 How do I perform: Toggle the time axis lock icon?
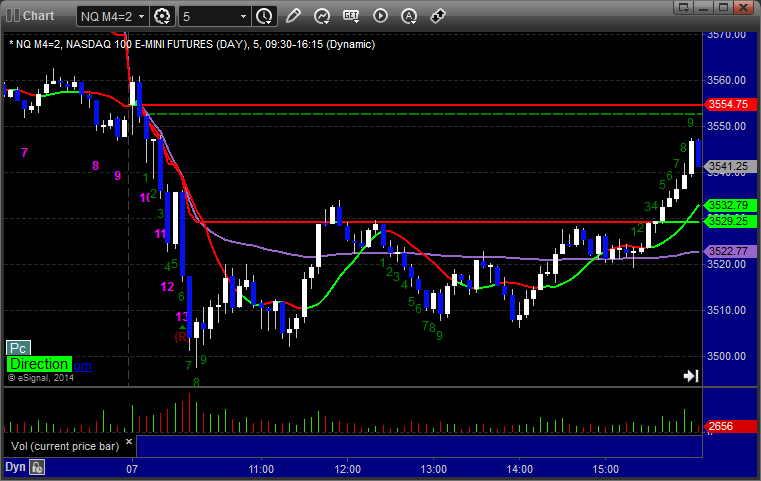(37, 467)
